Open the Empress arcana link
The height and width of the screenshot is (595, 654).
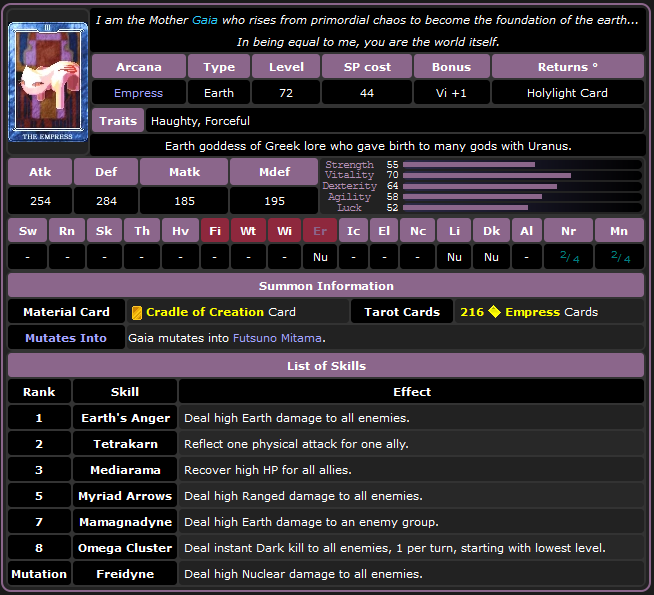(138, 93)
